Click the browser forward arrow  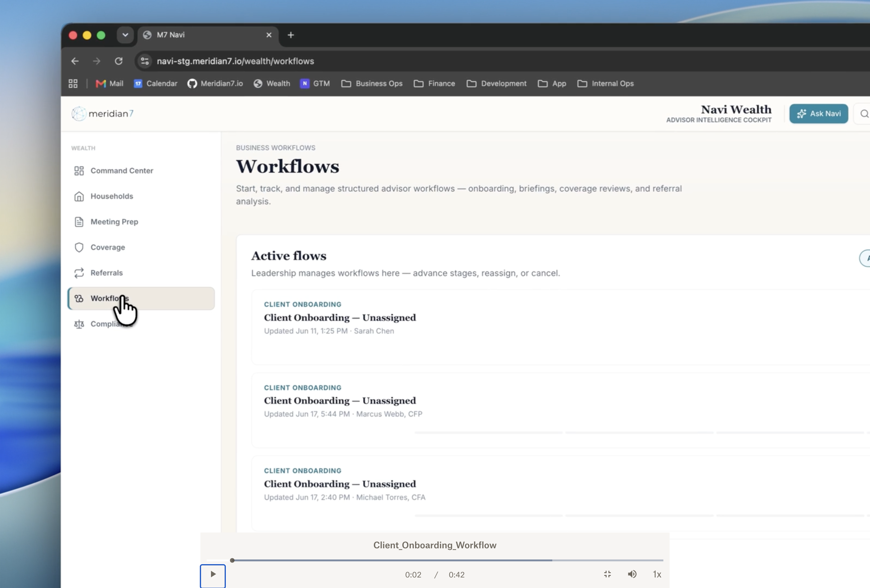click(96, 61)
